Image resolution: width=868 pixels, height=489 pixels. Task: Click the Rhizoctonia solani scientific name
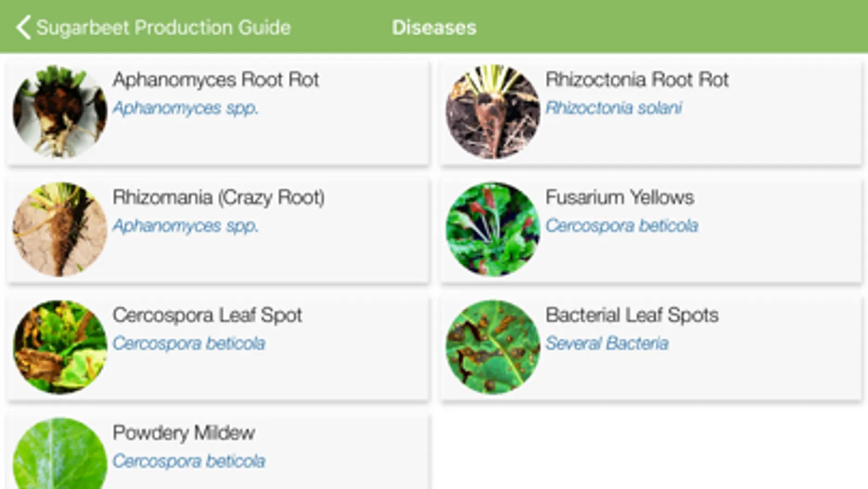613,108
